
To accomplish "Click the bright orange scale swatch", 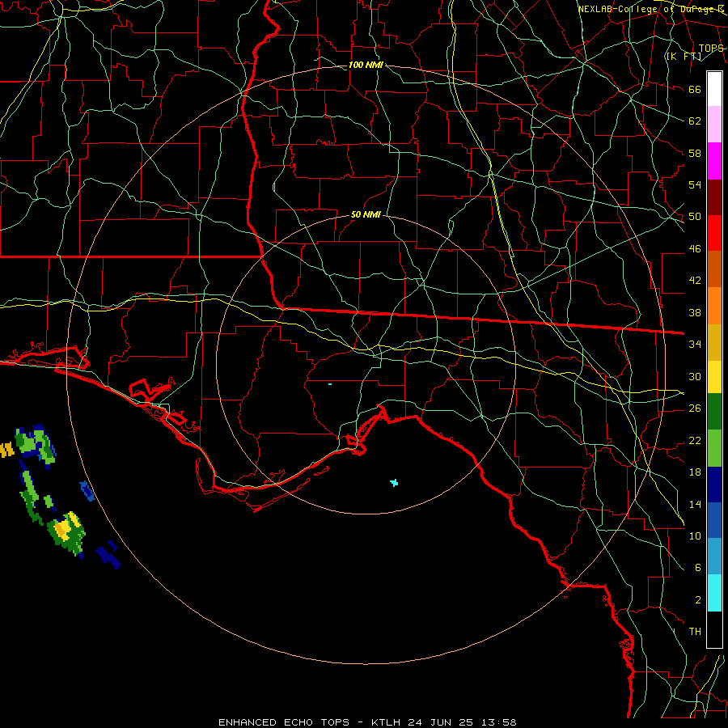I will coord(714,306).
